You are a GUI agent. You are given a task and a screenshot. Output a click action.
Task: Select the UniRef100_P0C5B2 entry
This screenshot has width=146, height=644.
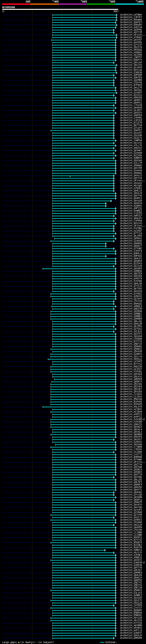[131, 228]
